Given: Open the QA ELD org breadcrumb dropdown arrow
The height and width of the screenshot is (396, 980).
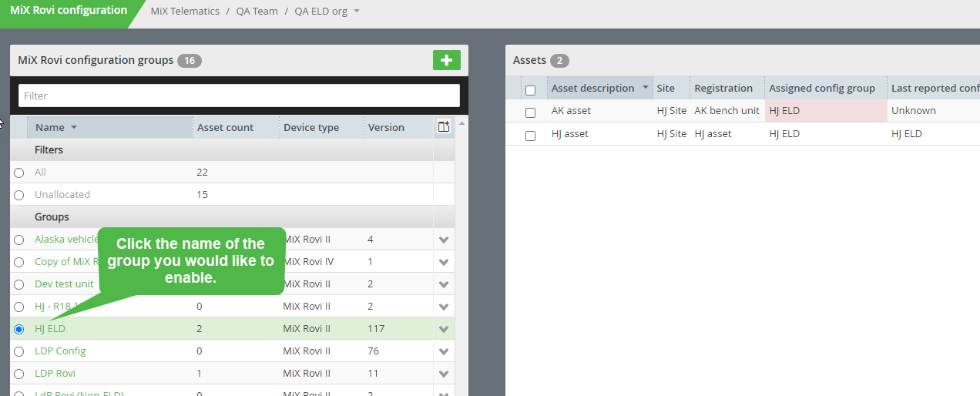Looking at the screenshot, I should click(357, 12).
